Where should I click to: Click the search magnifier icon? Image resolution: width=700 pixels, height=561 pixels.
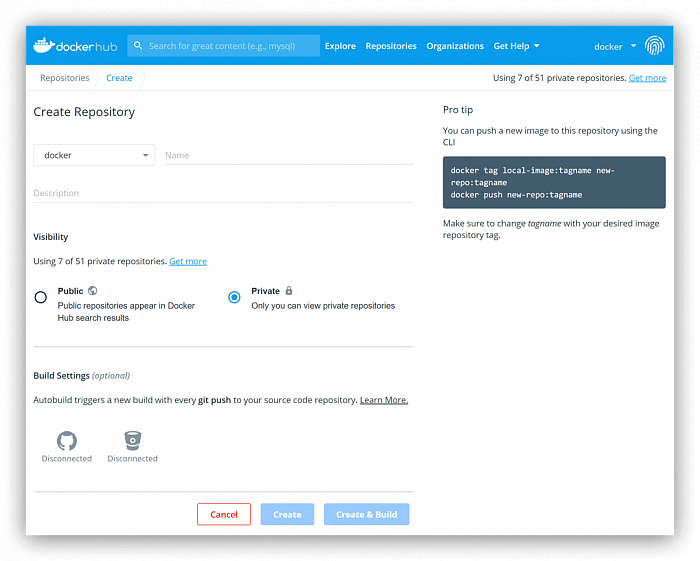point(138,46)
